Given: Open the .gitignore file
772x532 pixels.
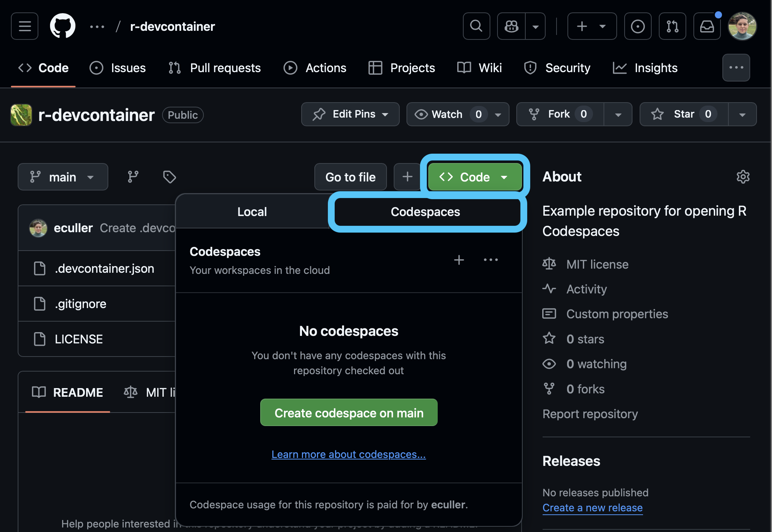Looking at the screenshot, I should pyautogui.click(x=80, y=304).
